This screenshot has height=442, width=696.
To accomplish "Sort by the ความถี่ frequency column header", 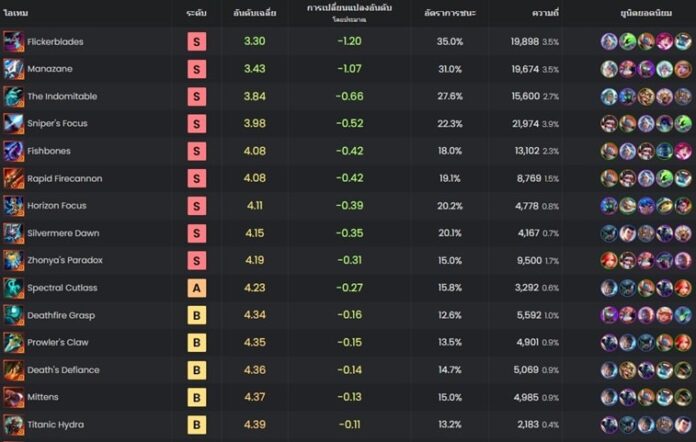I will [x=545, y=13].
